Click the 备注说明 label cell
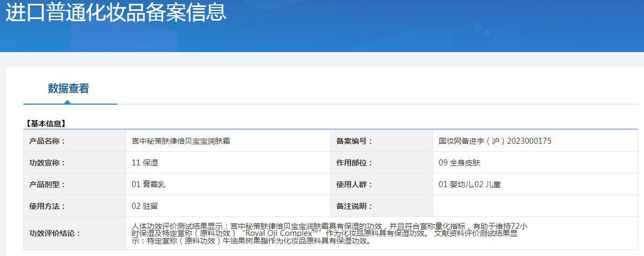The width and height of the screenshot is (644, 256). coord(381,206)
